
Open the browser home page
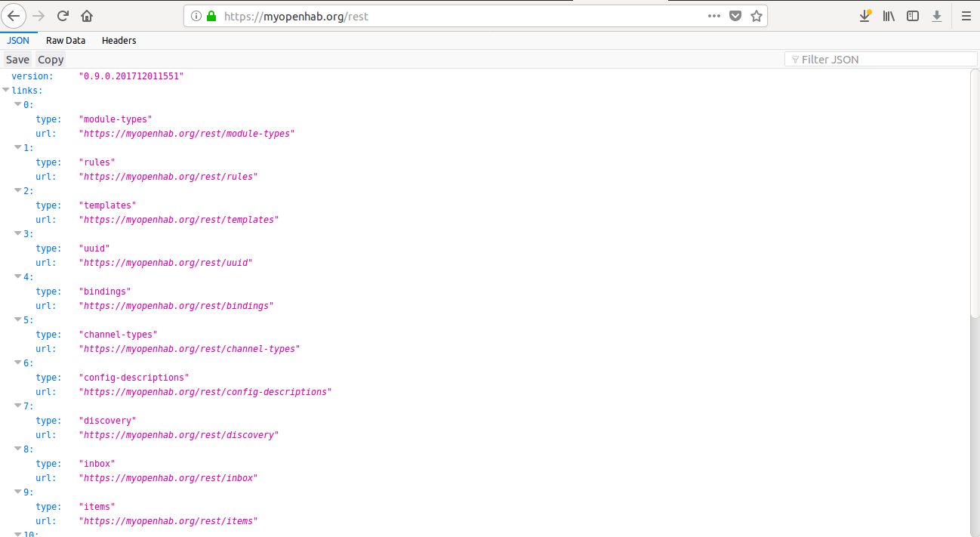click(87, 16)
